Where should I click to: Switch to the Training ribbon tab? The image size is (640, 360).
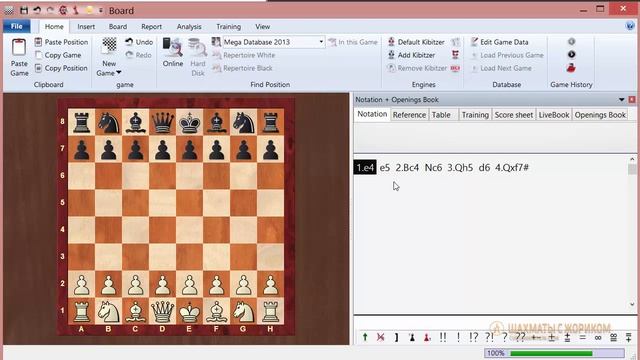coord(229,27)
